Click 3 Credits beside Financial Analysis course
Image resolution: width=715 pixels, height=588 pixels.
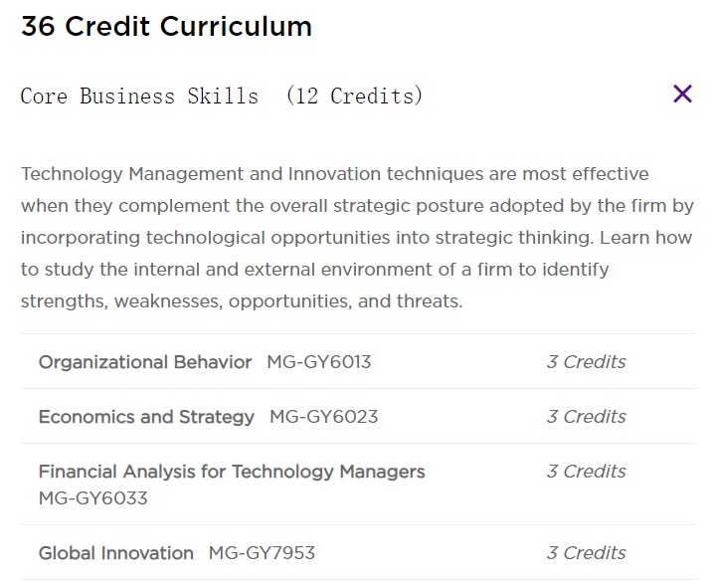(586, 472)
